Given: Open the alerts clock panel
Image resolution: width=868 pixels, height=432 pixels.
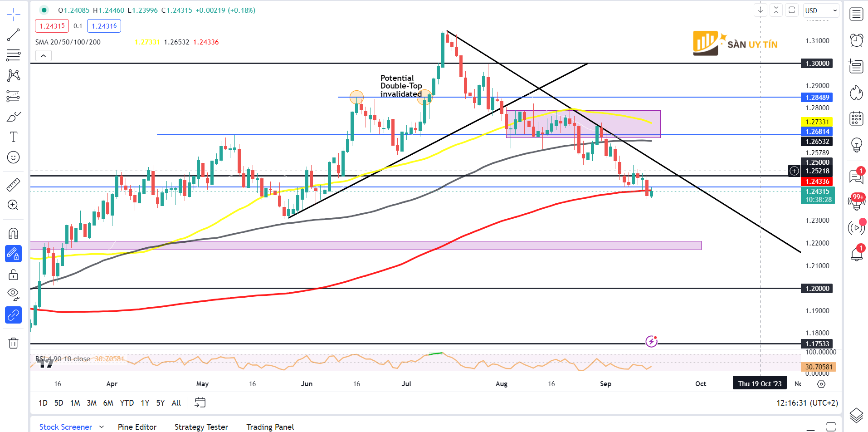Looking at the screenshot, I should coord(856,40).
